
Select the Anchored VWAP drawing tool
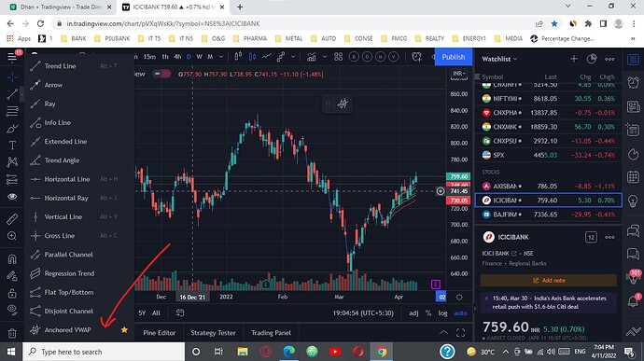coord(68,330)
